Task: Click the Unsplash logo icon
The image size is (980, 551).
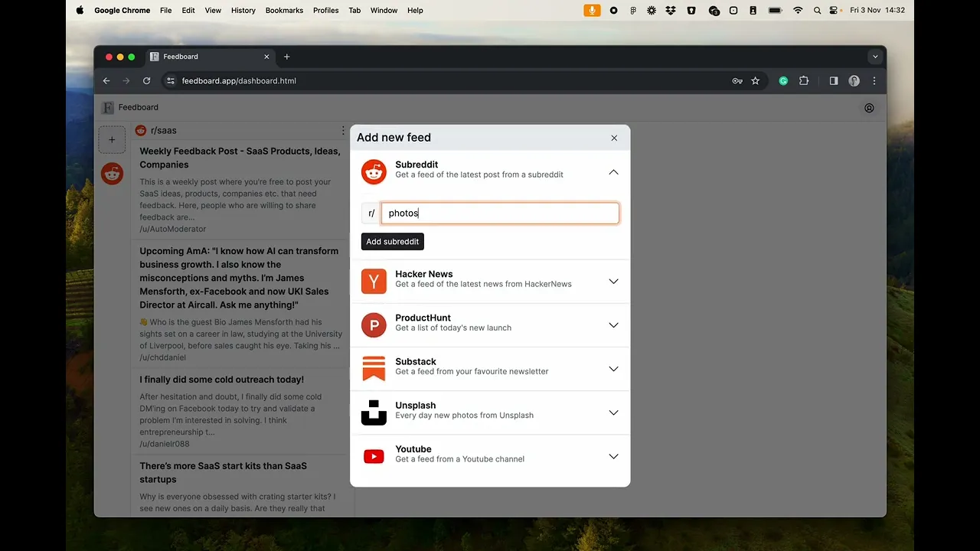Action: point(374,412)
